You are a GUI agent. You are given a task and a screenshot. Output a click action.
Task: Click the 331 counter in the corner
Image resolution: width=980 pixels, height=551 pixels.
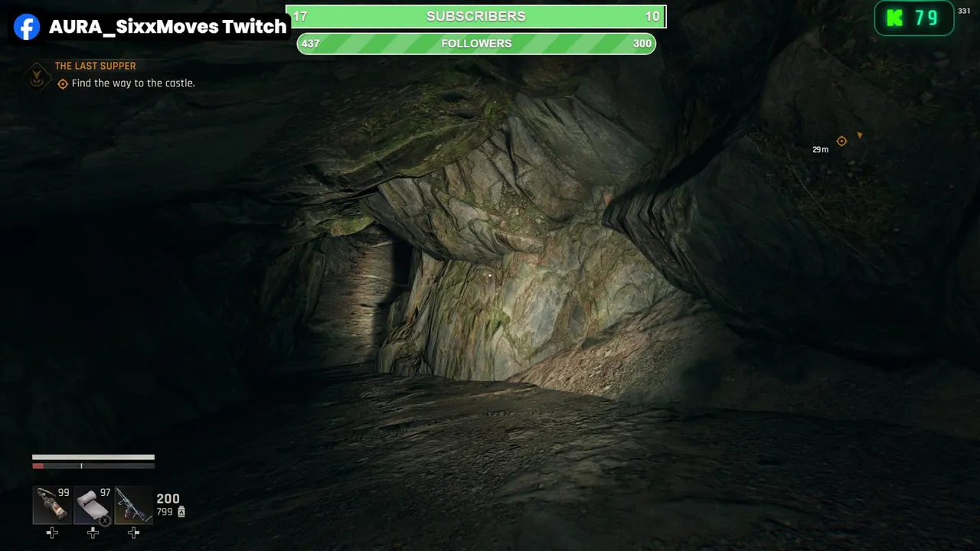[x=964, y=11]
